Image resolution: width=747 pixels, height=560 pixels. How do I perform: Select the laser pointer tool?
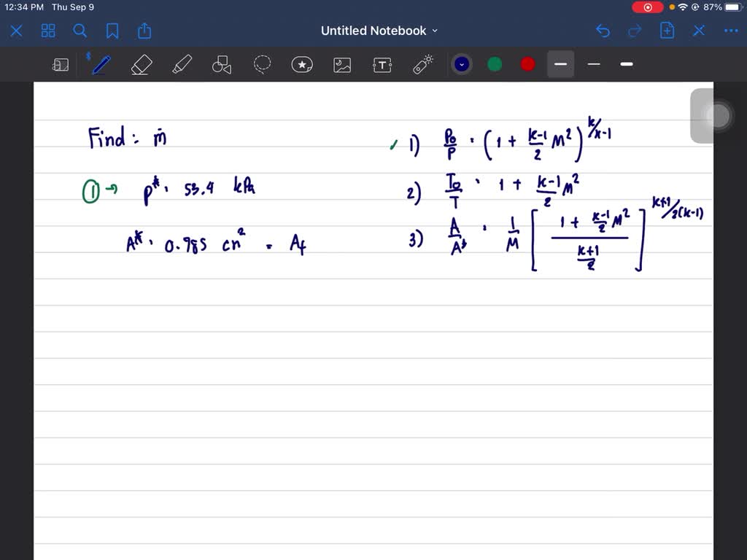[422, 64]
